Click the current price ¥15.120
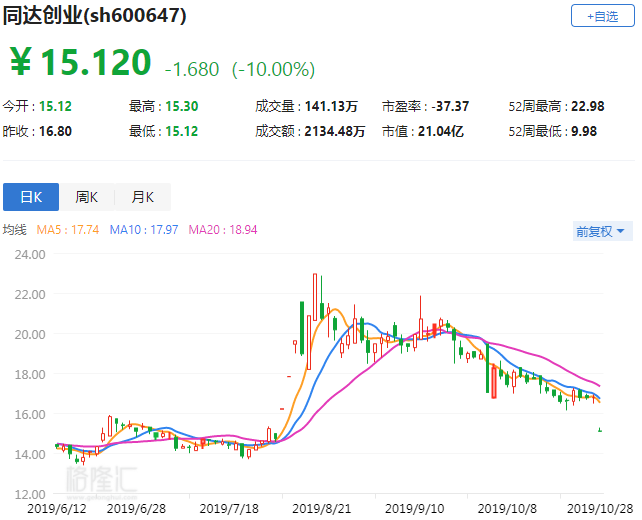 point(81,62)
